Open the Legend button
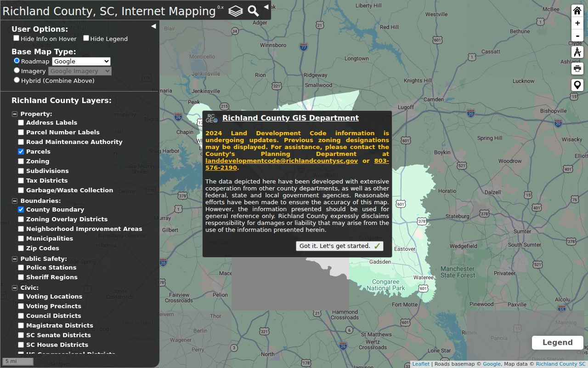Image resolution: width=588 pixels, height=368 pixels. [x=557, y=343]
